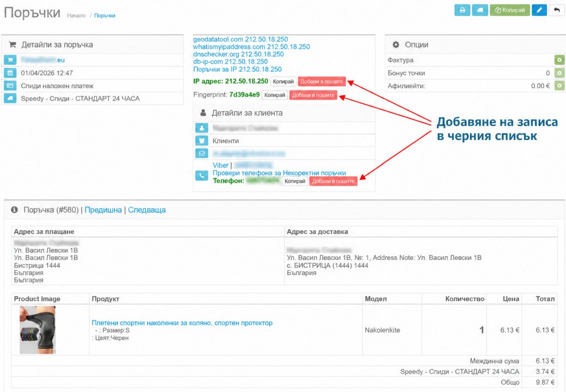Click gear button in Афилиейти row
Viewport: 566px width, 392px height.
559,86
